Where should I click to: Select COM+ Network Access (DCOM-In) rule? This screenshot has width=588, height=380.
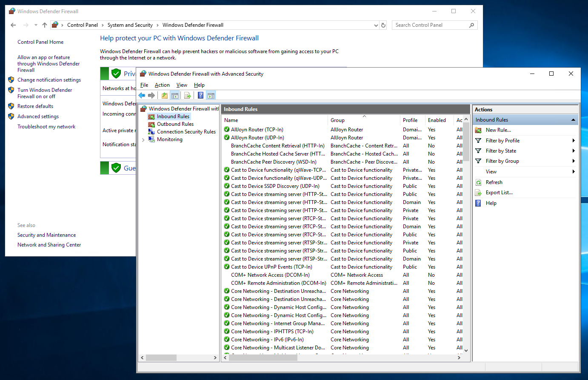270,275
